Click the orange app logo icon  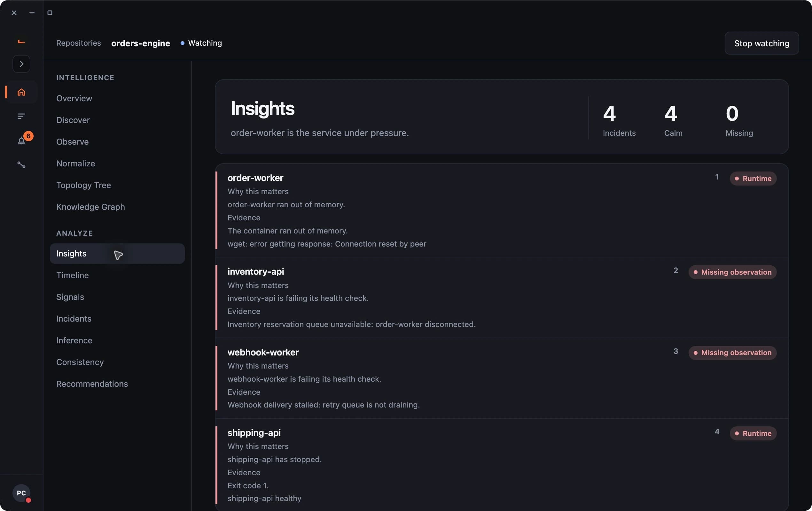click(21, 42)
